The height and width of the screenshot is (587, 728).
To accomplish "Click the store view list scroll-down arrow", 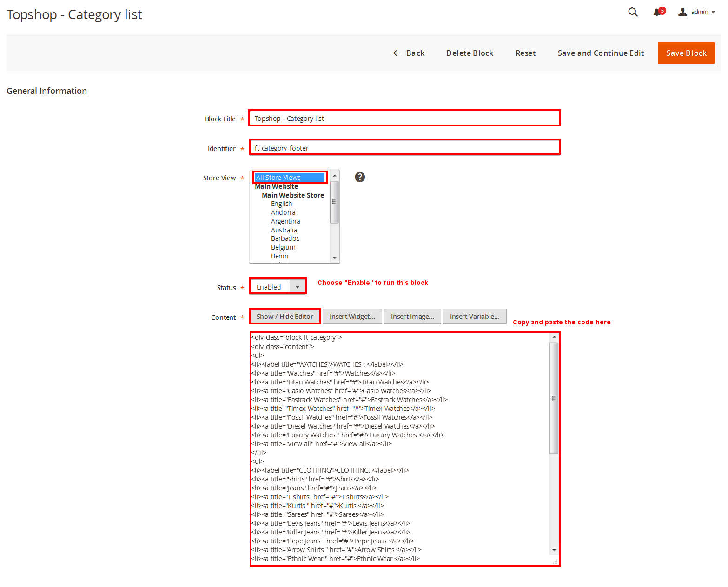I will [x=334, y=258].
